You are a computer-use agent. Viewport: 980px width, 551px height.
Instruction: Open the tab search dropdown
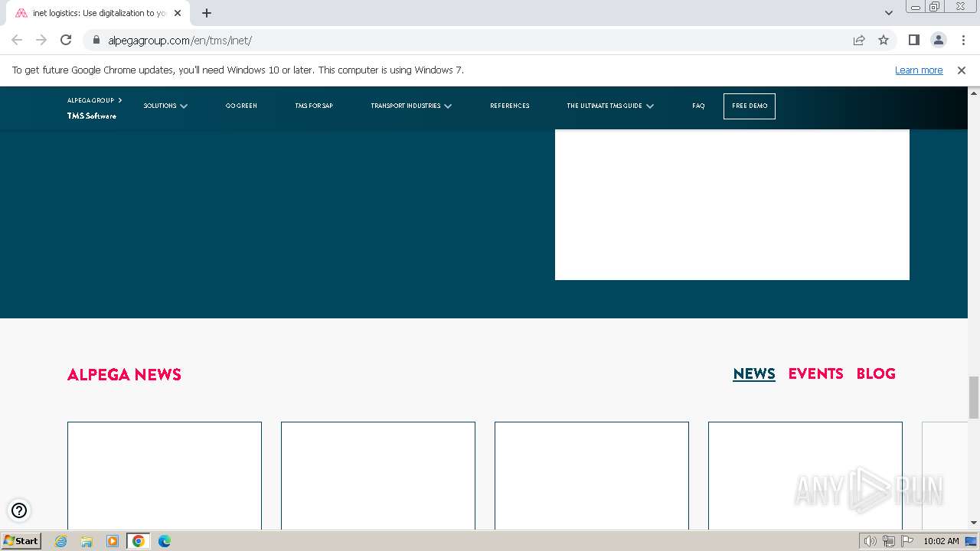(x=888, y=13)
